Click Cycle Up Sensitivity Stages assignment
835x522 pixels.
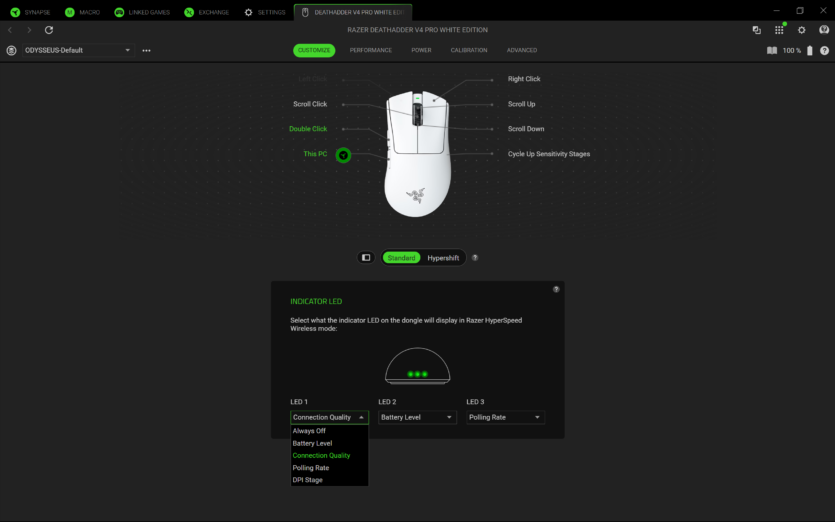click(548, 154)
